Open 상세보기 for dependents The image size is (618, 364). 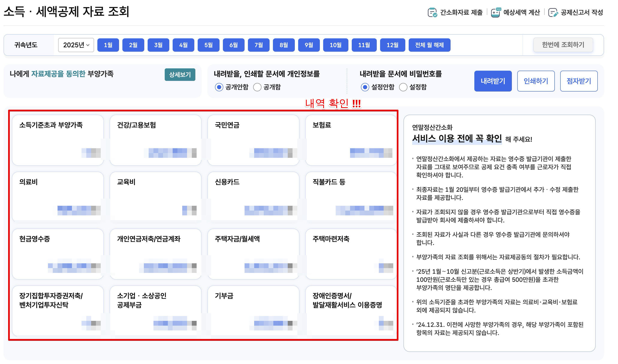click(180, 75)
